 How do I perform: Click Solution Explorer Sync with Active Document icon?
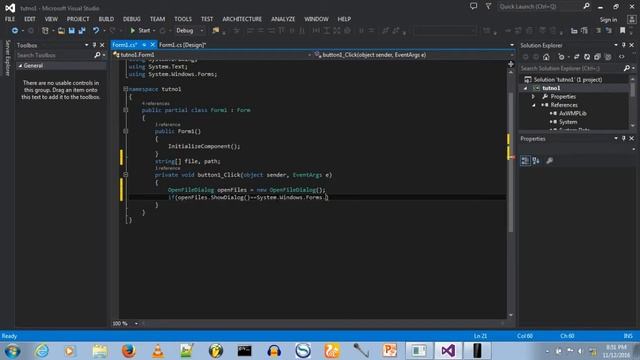[576, 57]
